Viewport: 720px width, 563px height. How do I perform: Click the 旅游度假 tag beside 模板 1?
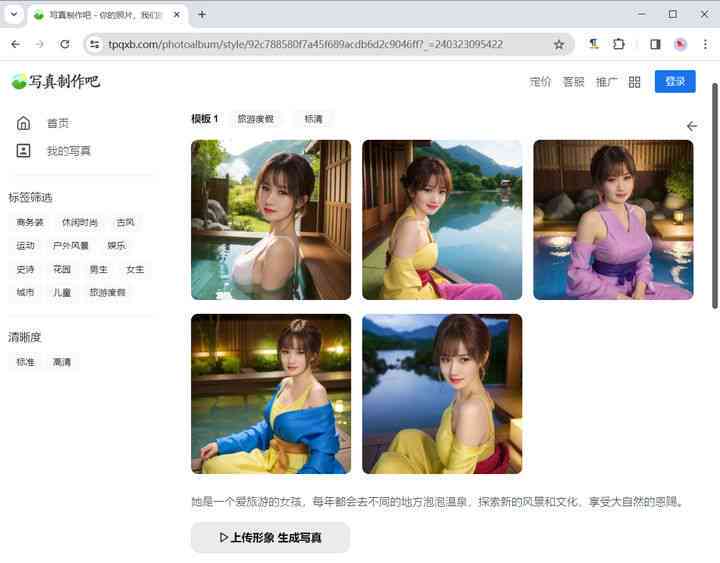(x=256, y=118)
